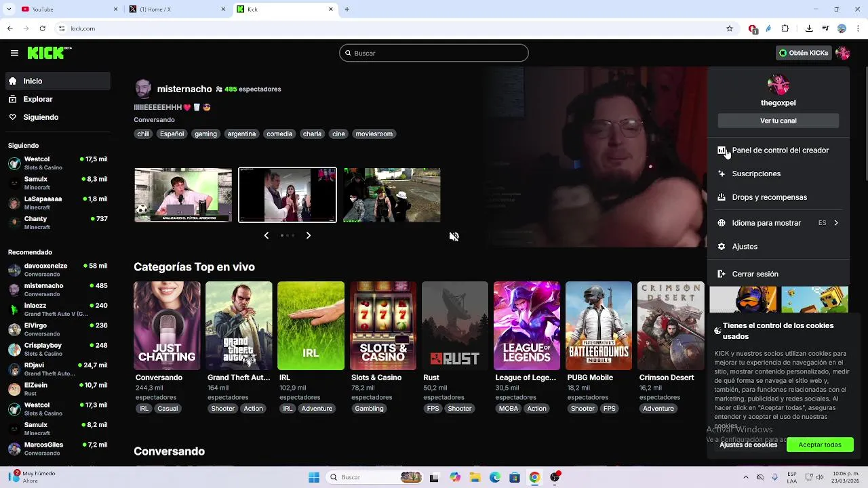
Task: Click Ajustes de cookies
Action: [749, 445]
